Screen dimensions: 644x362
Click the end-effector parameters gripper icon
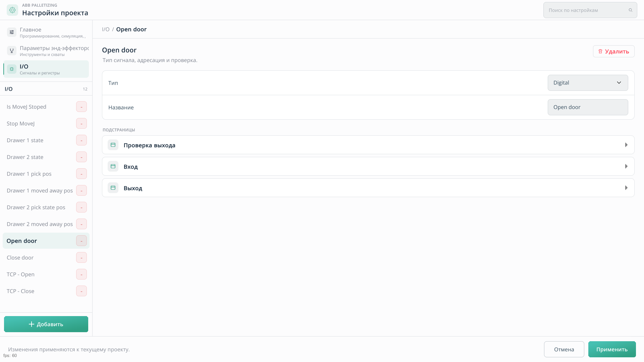click(x=12, y=51)
